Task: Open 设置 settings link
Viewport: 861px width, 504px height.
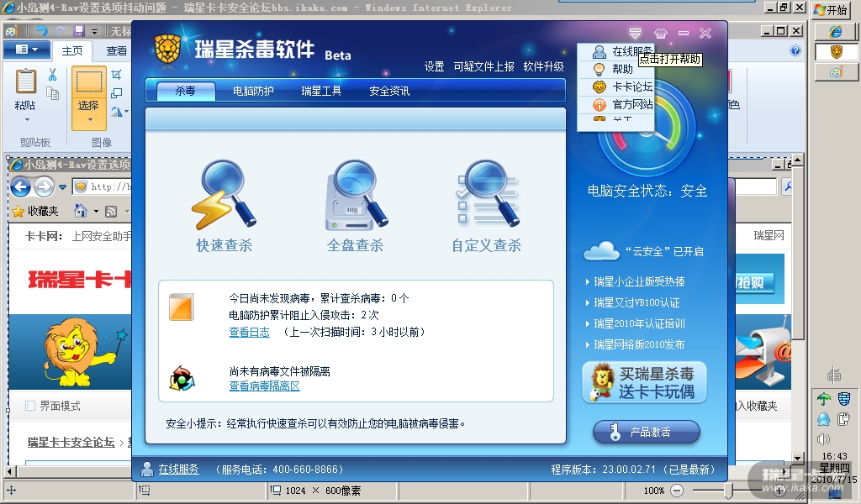Action: point(435,66)
